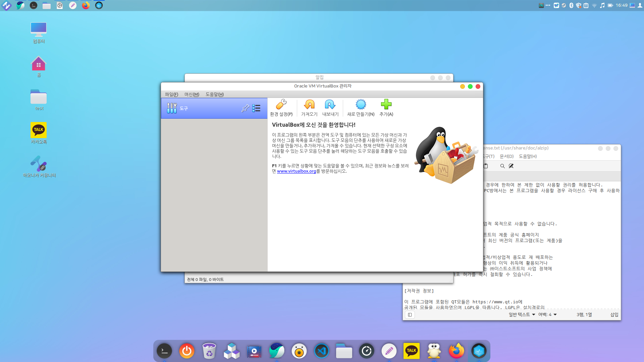
Task: Open the penguin mascot app in dock
Action: [434, 351]
